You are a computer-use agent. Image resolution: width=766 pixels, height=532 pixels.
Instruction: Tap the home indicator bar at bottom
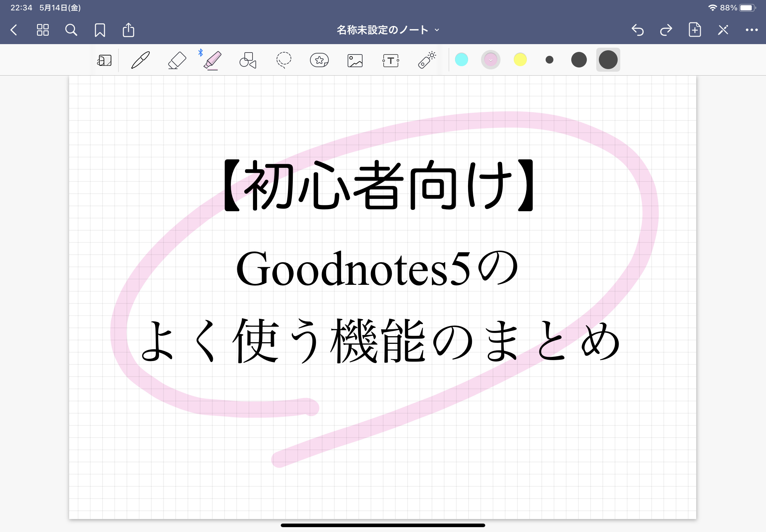pyautogui.click(x=383, y=525)
